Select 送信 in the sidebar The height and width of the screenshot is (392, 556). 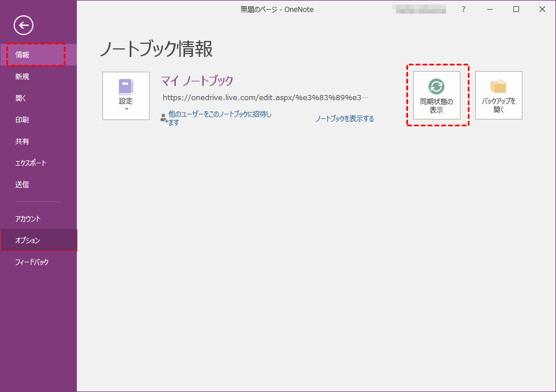(22, 185)
